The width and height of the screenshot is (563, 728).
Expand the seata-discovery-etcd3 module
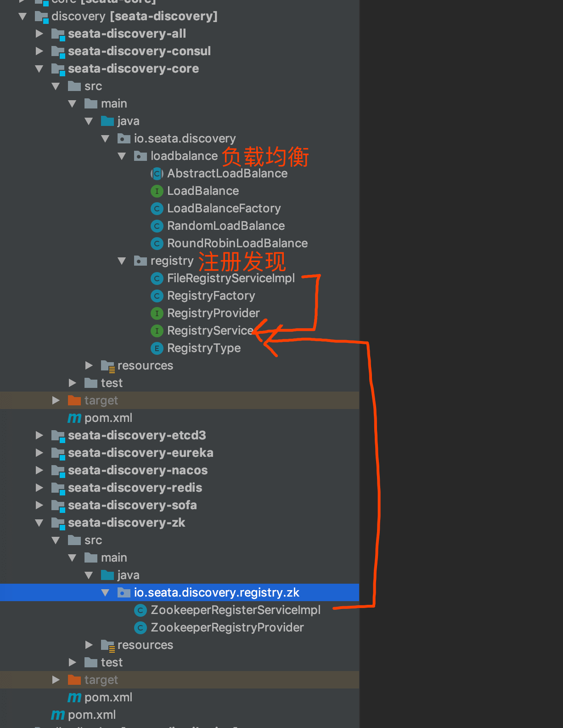tap(39, 435)
